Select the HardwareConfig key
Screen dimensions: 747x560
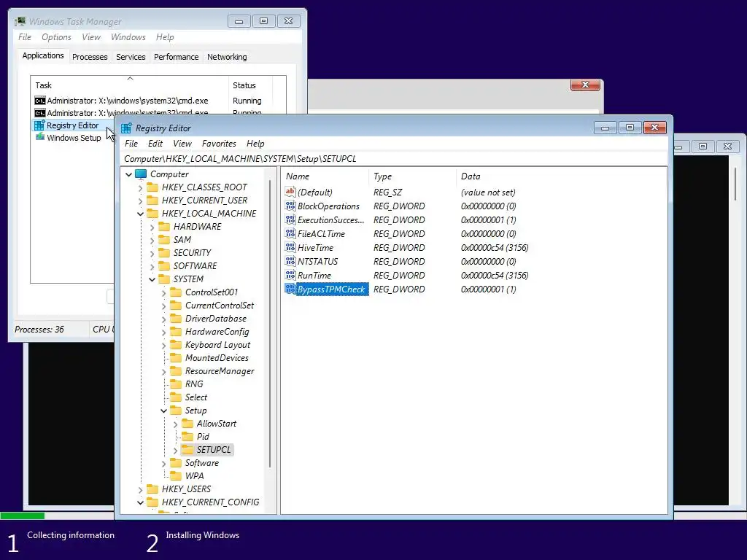coord(217,332)
